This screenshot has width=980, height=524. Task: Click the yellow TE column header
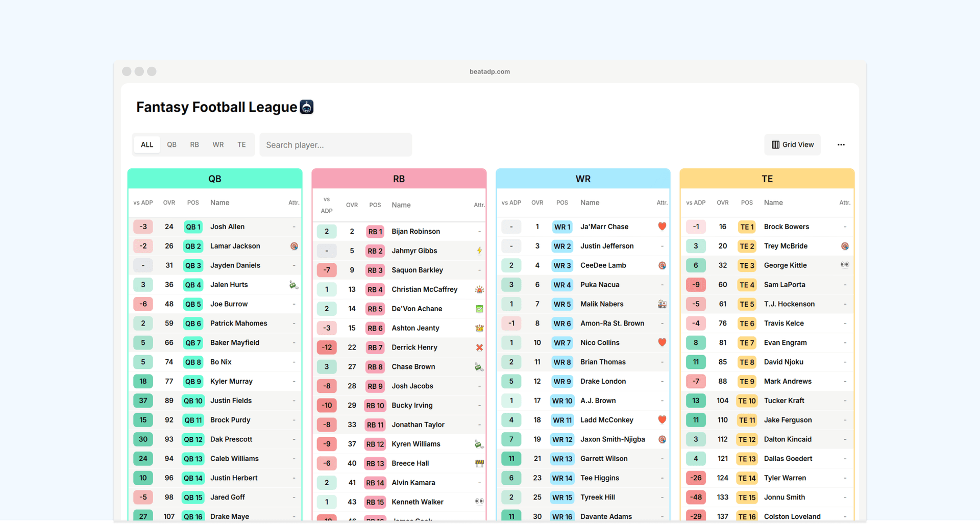pyautogui.click(x=767, y=179)
